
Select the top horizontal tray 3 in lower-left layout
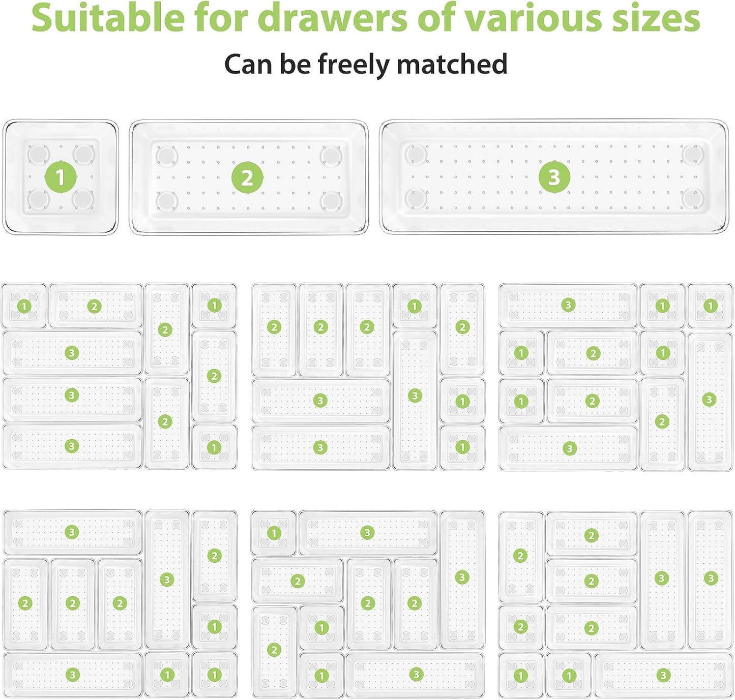72,532
